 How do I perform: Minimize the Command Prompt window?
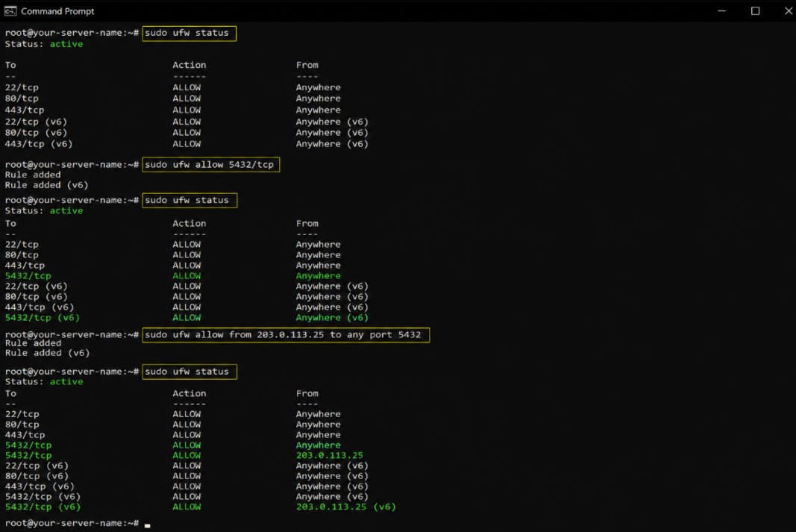[721, 10]
